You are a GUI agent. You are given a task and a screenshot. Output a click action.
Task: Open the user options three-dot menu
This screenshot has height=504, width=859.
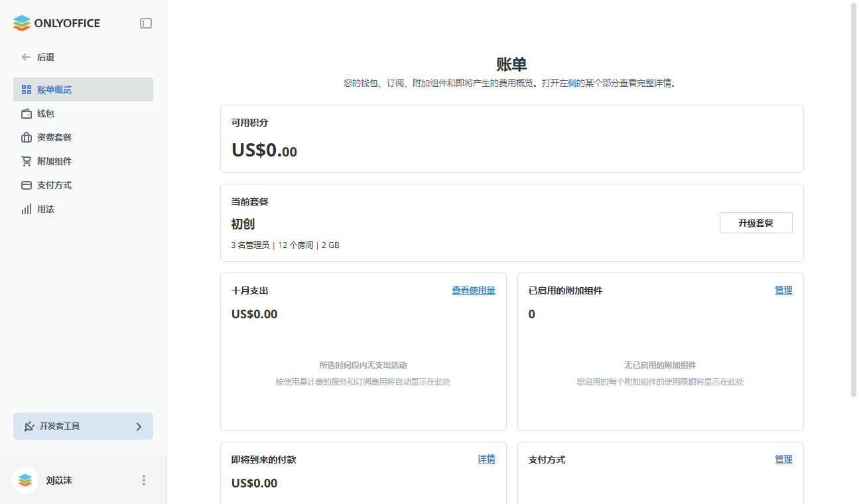tap(144, 480)
